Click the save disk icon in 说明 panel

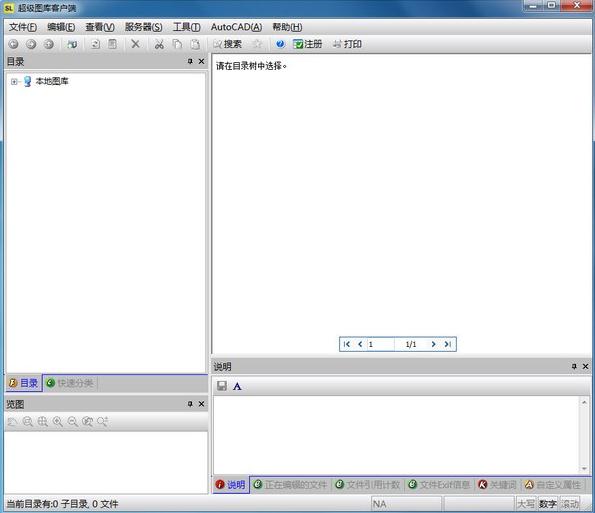click(222, 386)
